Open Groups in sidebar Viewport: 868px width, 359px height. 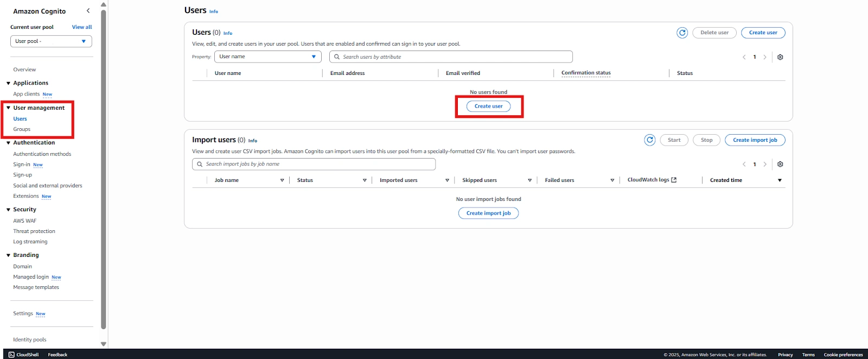(x=22, y=129)
